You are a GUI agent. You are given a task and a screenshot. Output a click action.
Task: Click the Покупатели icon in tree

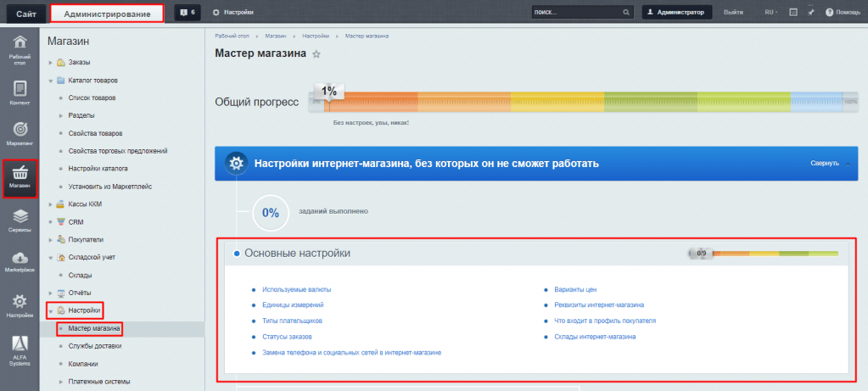pos(61,239)
